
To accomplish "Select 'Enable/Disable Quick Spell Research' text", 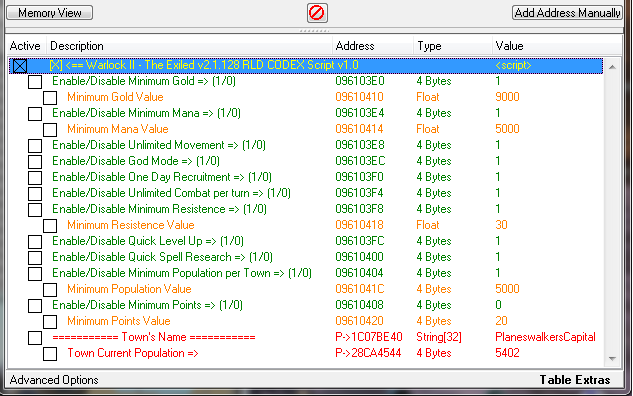I will tap(162, 257).
